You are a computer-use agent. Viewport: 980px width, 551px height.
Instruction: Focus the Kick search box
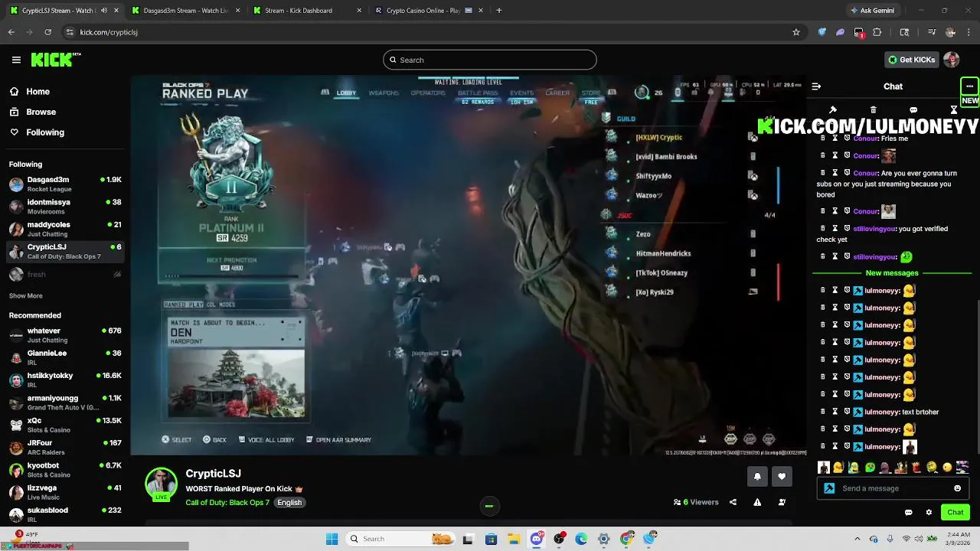(x=490, y=60)
